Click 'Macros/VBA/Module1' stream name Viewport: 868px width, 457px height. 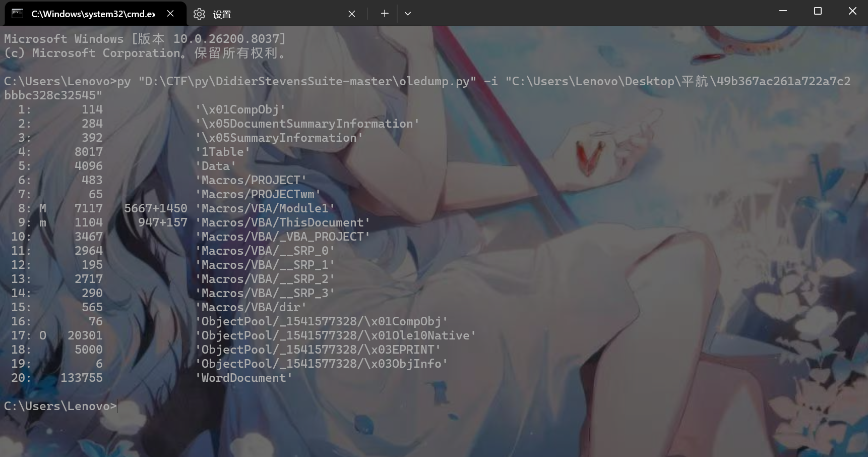pyautogui.click(x=265, y=208)
